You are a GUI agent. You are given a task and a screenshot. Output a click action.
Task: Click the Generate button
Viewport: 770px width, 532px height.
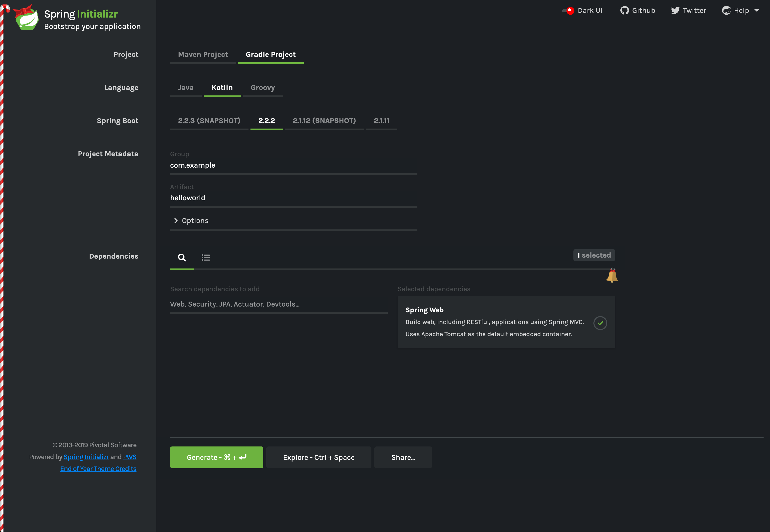(x=216, y=457)
